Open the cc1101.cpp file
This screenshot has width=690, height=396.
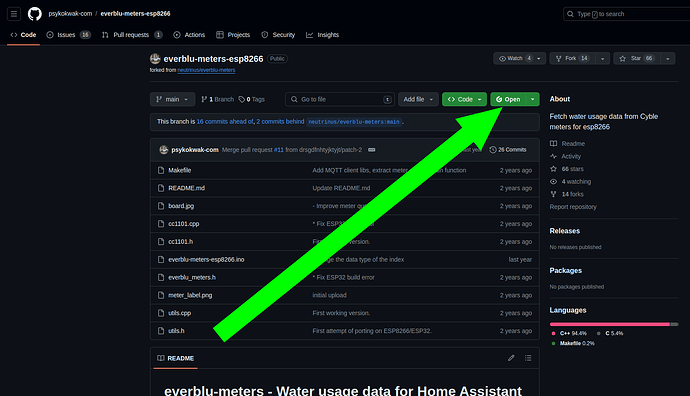(x=184, y=224)
